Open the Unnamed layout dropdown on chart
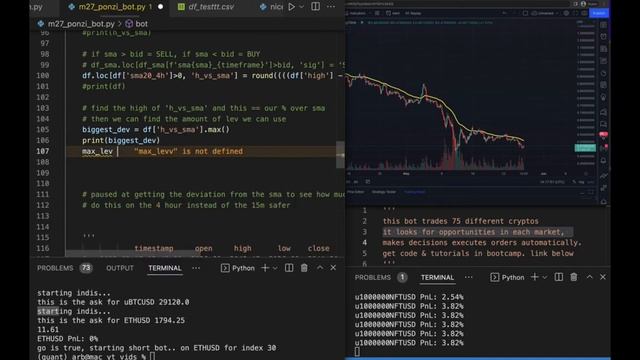The image size is (640, 360). click(x=545, y=13)
